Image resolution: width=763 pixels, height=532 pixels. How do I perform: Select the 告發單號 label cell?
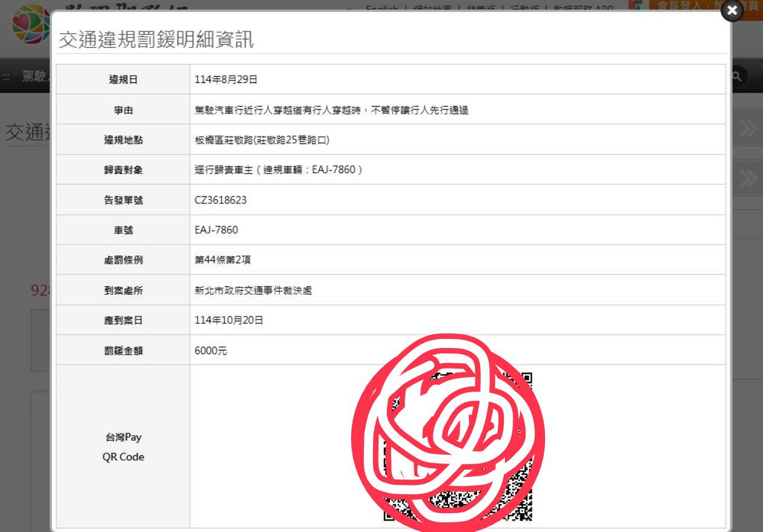tap(124, 200)
